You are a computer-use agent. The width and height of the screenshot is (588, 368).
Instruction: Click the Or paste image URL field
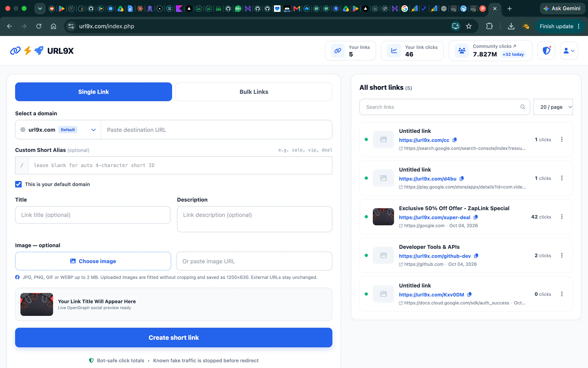pyautogui.click(x=254, y=261)
